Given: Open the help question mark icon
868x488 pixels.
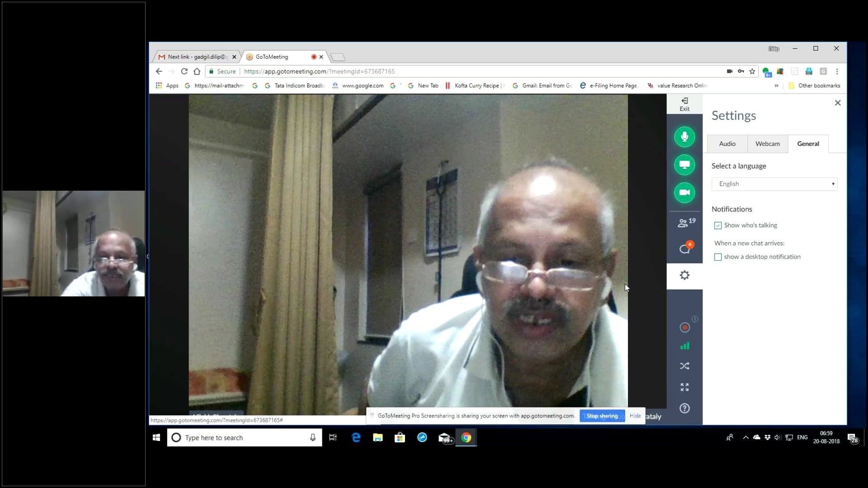Looking at the screenshot, I should [x=684, y=408].
